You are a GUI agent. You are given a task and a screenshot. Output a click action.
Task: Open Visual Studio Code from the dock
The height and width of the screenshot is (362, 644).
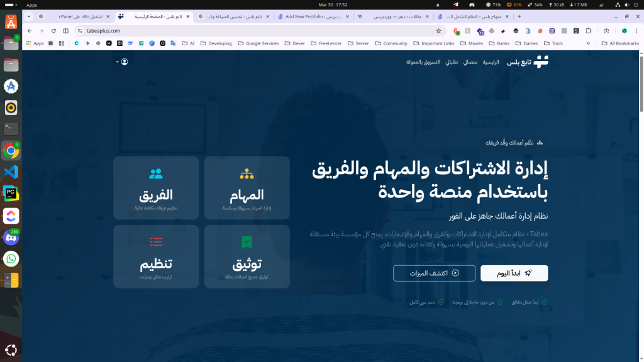[11, 172]
